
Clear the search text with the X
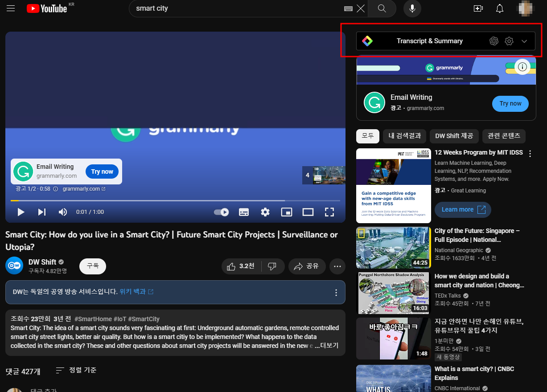[x=361, y=8]
